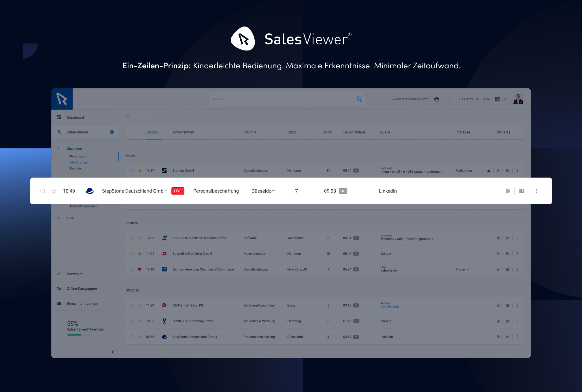The image size is (582, 392).
Task: Play the StepStone live session video
Action: [x=343, y=191]
